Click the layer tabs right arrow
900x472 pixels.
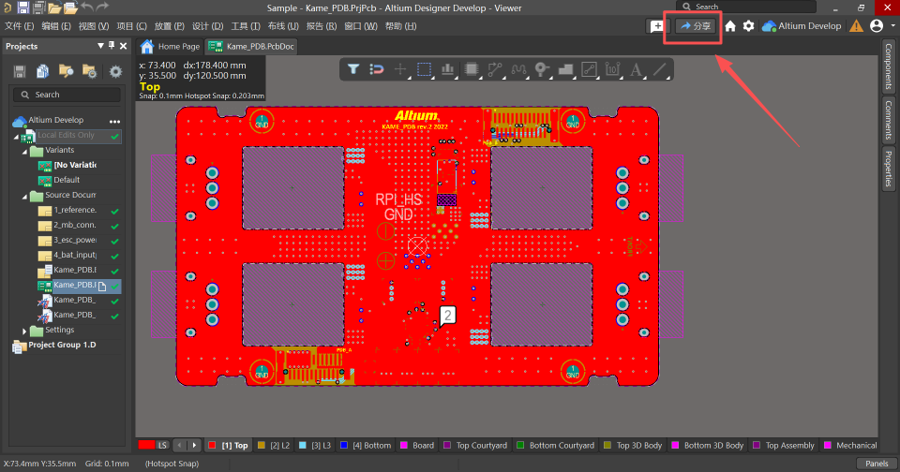pyautogui.click(x=194, y=445)
